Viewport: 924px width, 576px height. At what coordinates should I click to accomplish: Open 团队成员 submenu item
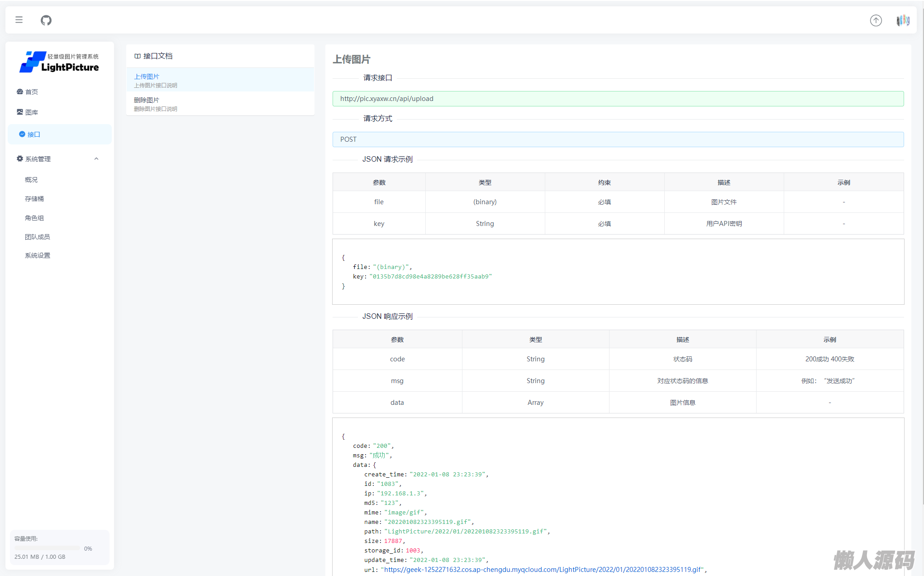coord(38,237)
